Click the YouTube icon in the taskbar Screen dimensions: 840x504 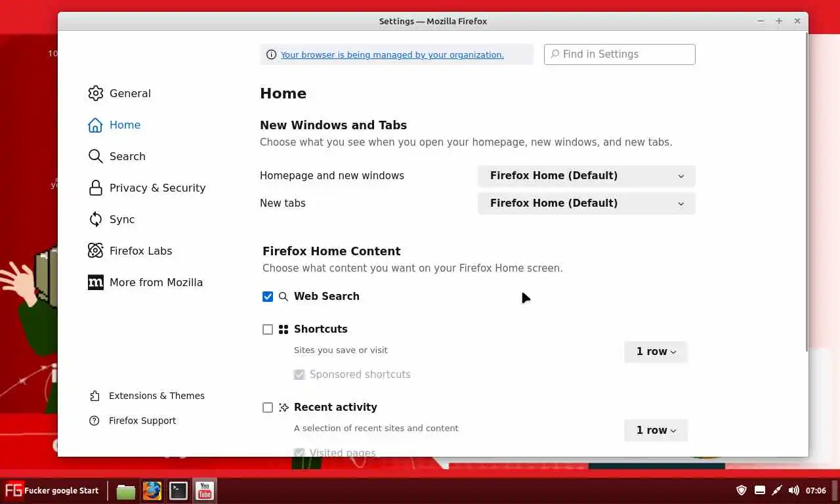click(x=205, y=491)
